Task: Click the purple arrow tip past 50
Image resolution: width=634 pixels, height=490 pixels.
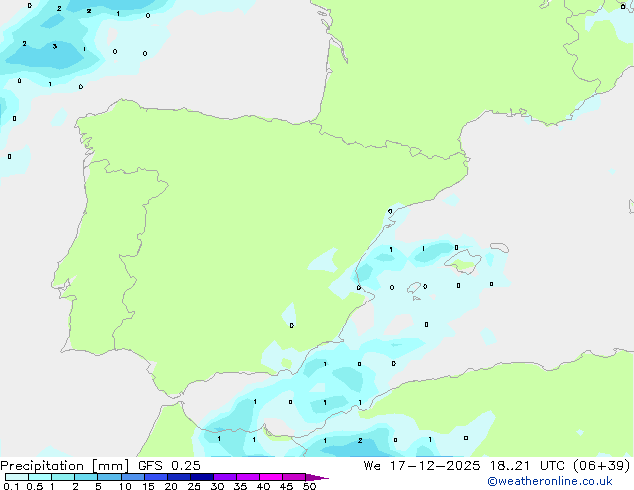Action: [x=317, y=477]
